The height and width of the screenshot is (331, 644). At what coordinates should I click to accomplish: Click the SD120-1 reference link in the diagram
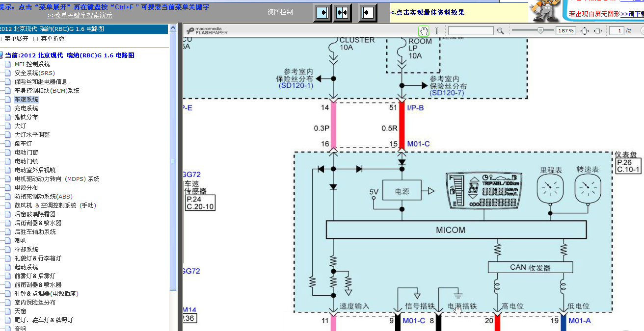point(295,86)
